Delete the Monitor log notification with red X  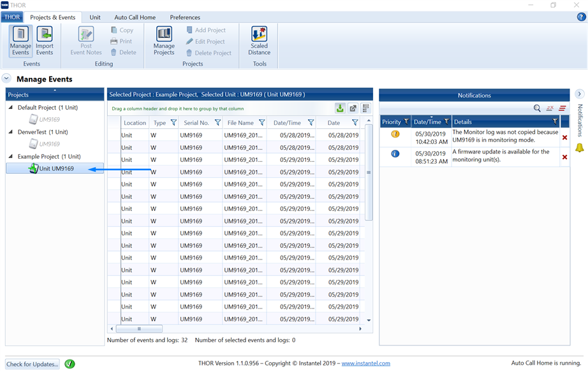tap(564, 137)
